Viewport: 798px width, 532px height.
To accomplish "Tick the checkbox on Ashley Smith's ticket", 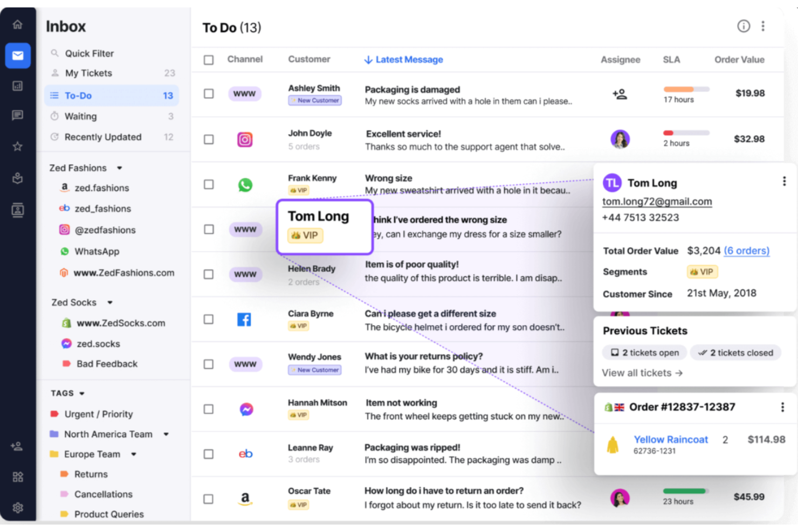I will tap(209, 93).
